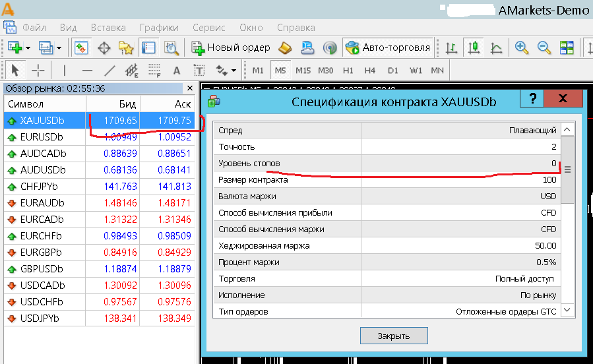The image size is (593, 364).
Task: Switch chart to M15 timeframe
Action: point(303,71)
